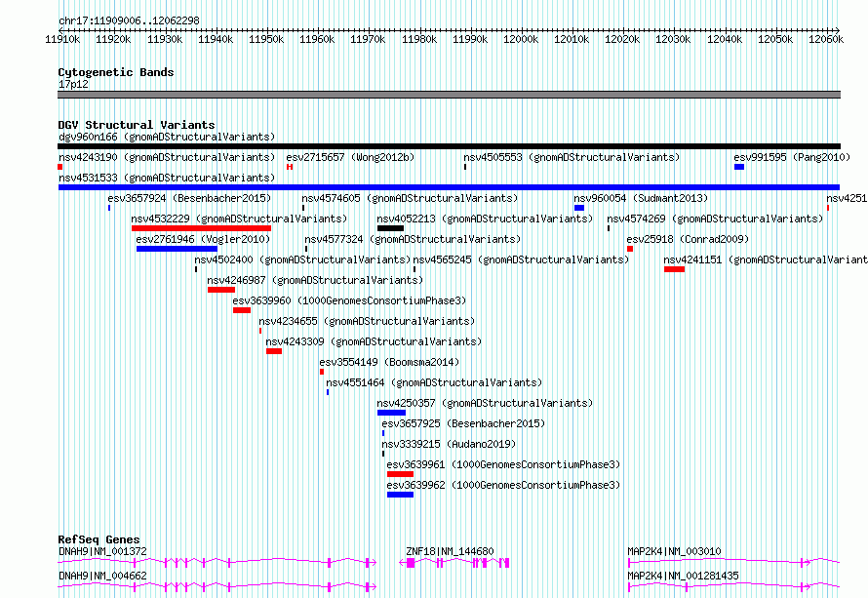
Task: Open esv2761946 (Vogler2010) label
Action: click(203, 239)
